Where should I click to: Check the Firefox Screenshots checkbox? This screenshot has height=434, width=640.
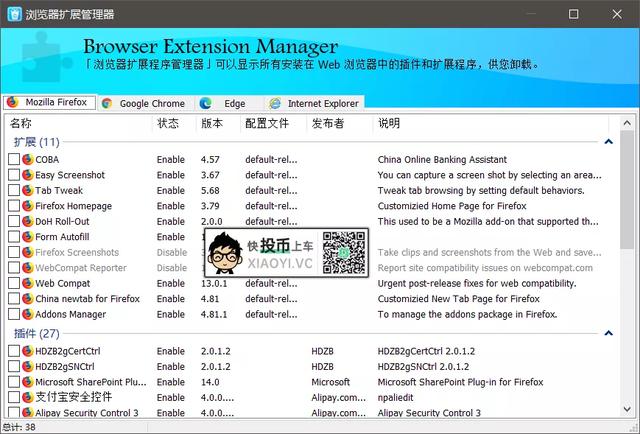[x=14, y=252]
